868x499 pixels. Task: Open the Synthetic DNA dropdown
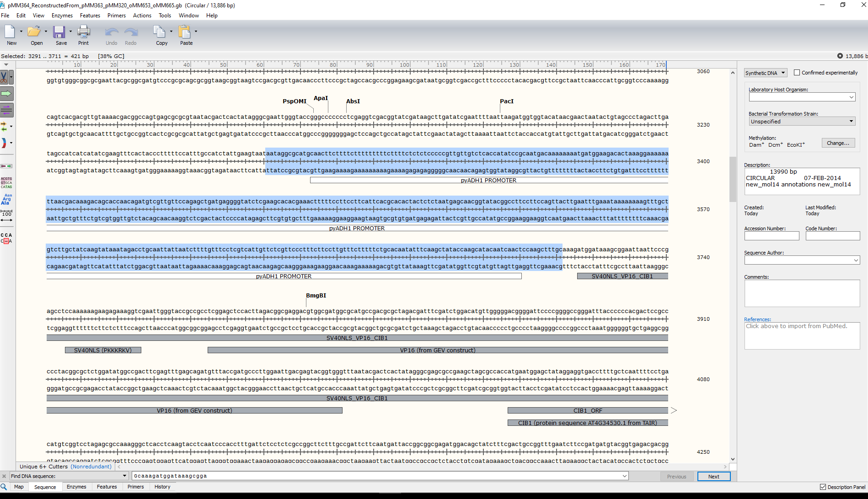pos(765,73)
